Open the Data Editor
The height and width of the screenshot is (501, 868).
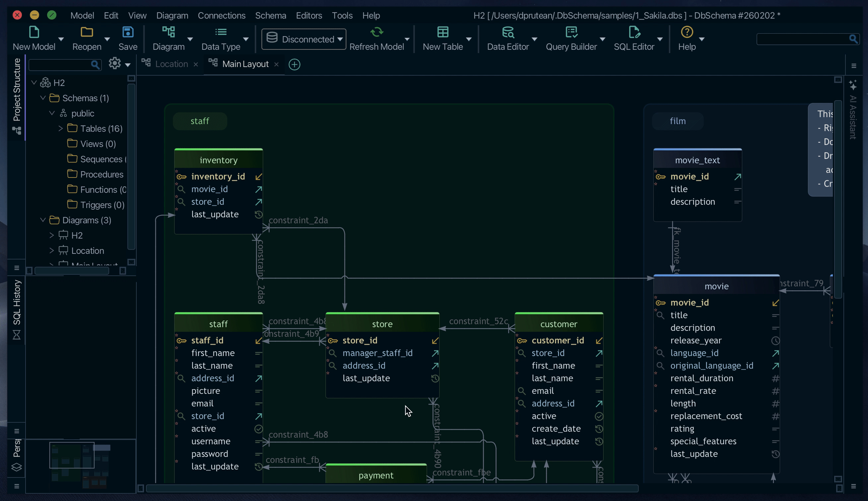508,38
